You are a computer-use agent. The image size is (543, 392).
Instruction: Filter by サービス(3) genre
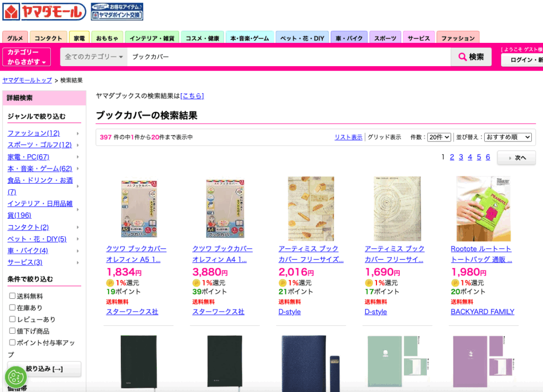click(25, 262)
